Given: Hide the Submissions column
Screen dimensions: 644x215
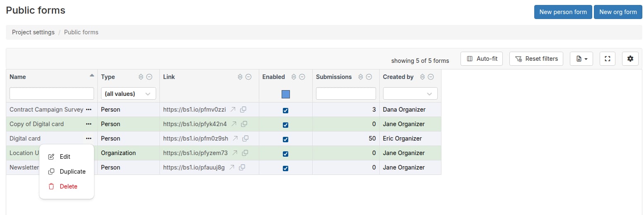Looking at the screenshot, I should click(369, 77).
